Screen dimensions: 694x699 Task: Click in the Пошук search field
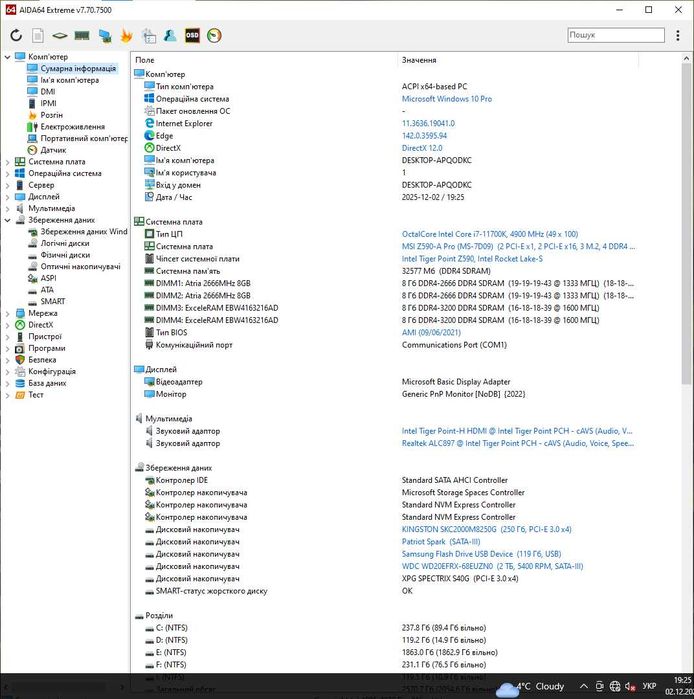(616, 35)
